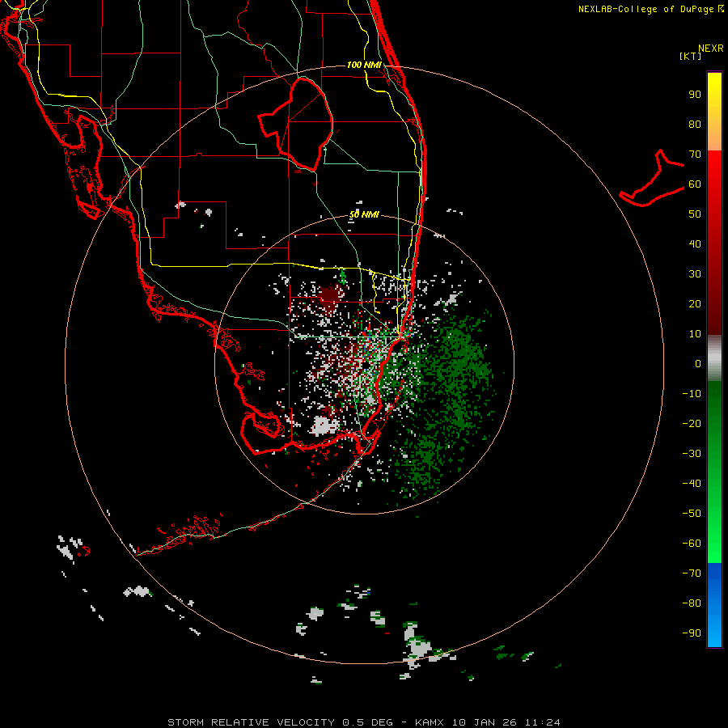Select the 90 value on velocity scale
This screenshot has height=728, width=728.
[x=695, y=95]
